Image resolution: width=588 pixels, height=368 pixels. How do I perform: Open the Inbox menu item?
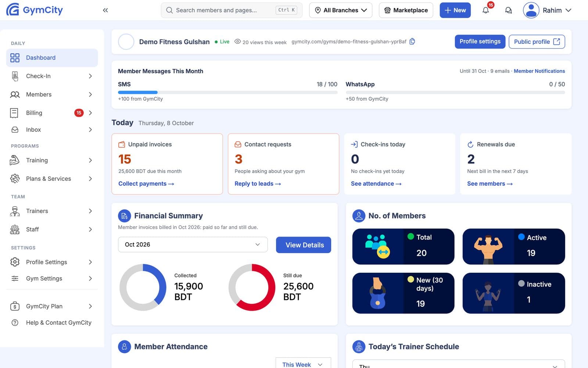(52, 130)
